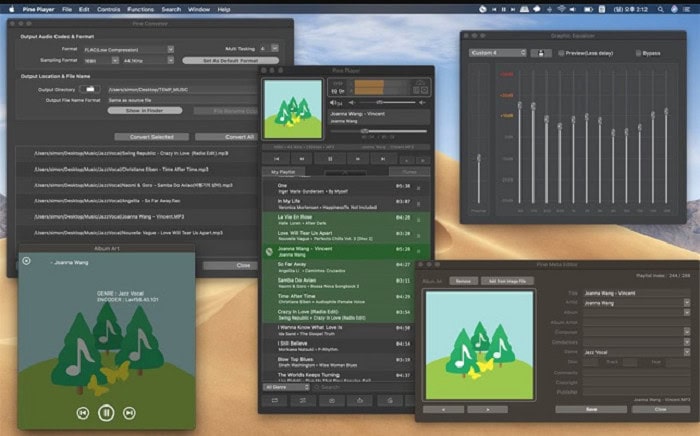The height and width of the screenshot is (436, 700).
Task: Switch to the My Playlist tab
Action: point(283,172)
